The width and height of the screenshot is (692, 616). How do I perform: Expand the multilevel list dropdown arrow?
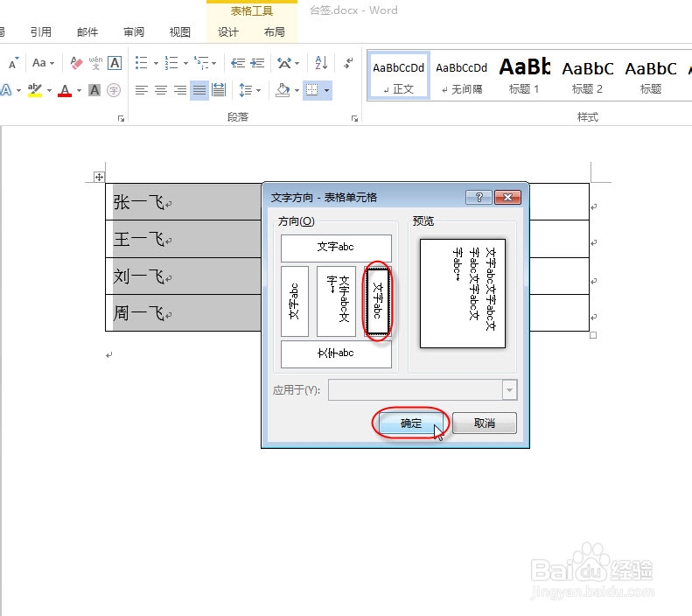click(x=214, y=64)
